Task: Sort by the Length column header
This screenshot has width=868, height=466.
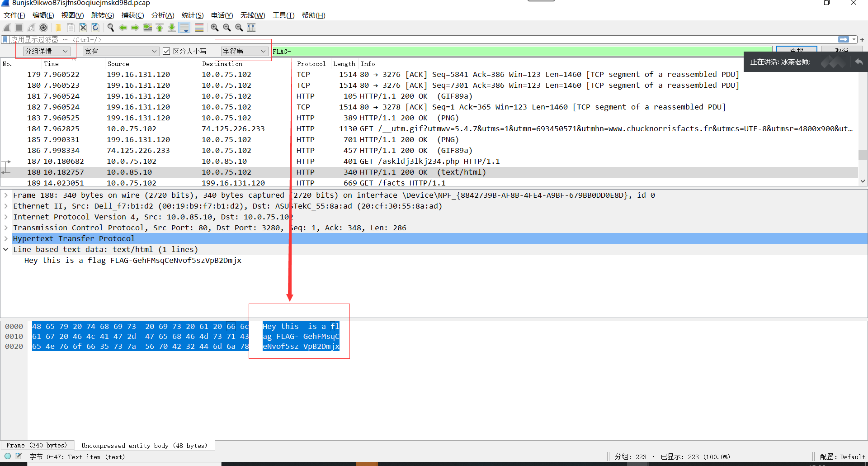Action: (x=344, y=64)
